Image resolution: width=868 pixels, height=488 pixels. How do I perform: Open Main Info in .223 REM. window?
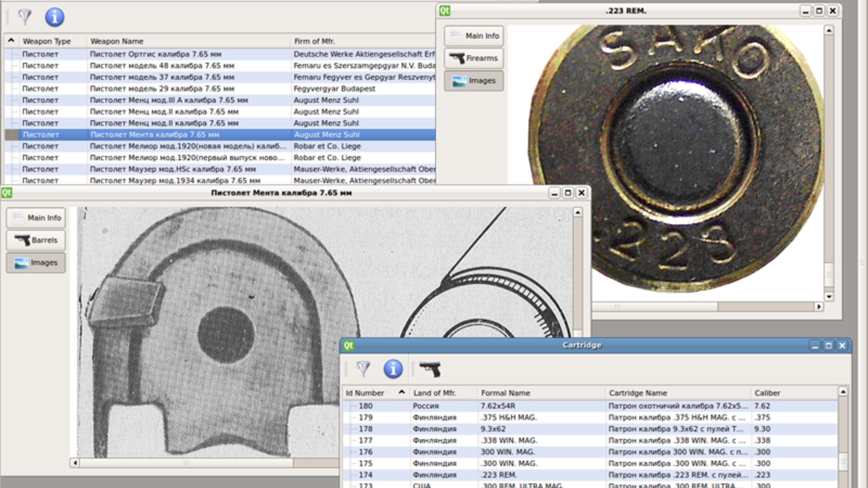point(473,36)
